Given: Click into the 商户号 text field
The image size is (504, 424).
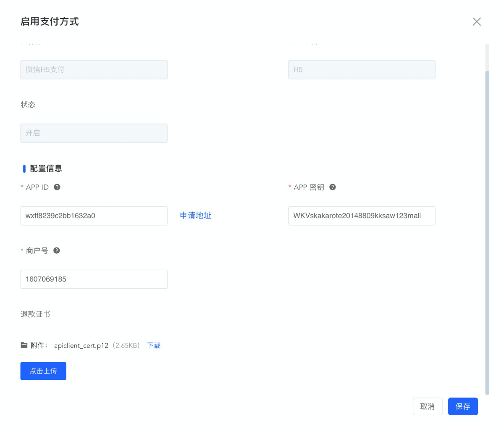Looking at the screenshot, I should (94, 279).
